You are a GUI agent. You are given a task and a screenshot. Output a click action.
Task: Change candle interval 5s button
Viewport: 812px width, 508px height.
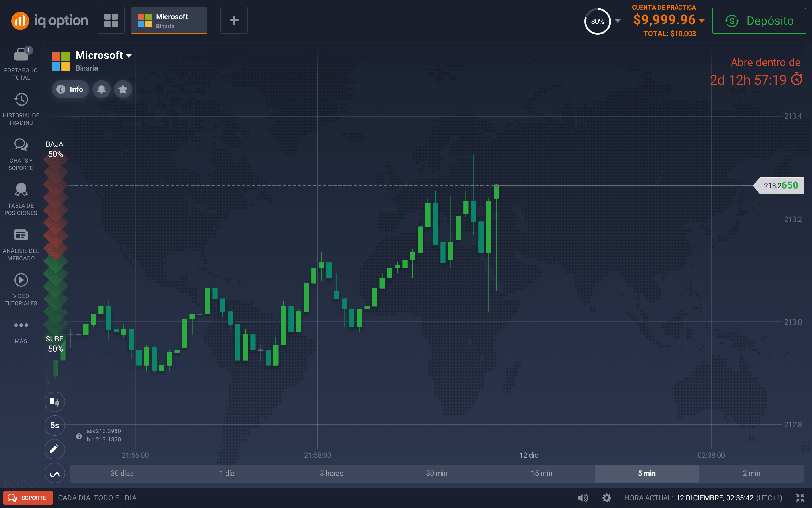coord(55,425)
